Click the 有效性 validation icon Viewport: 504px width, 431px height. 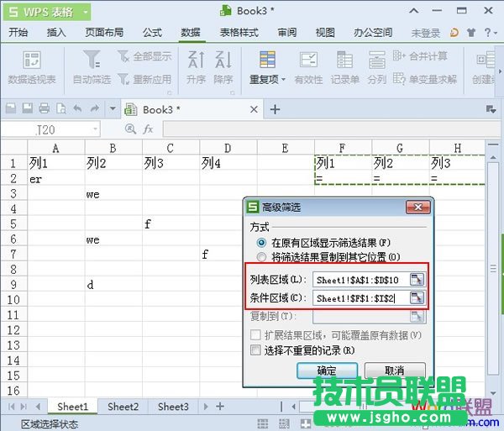coord(308,60)
